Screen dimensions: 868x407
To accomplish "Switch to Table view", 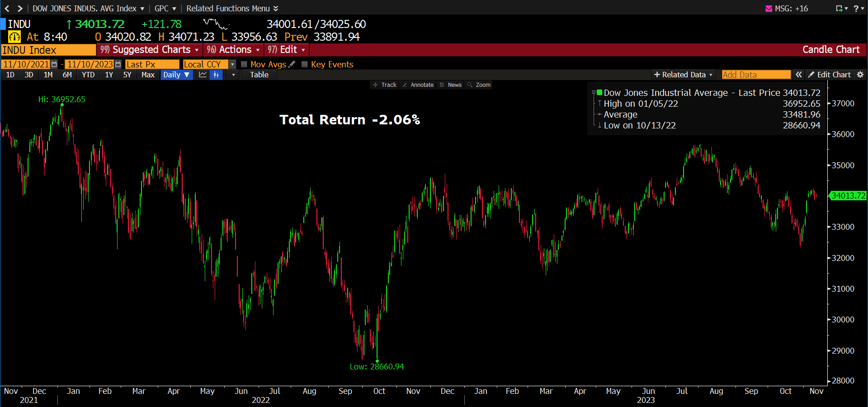I will pyautogui.click(x=259, y=75).
